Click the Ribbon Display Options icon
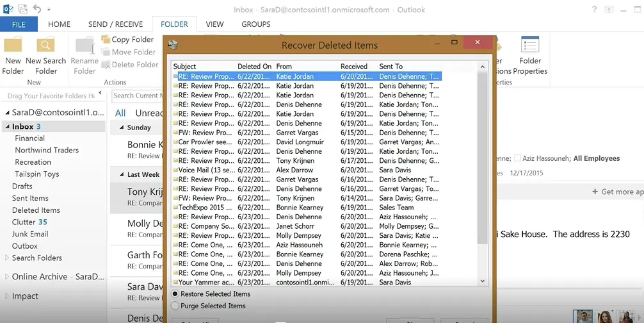The image size is (644, 323). click(609, 10)
